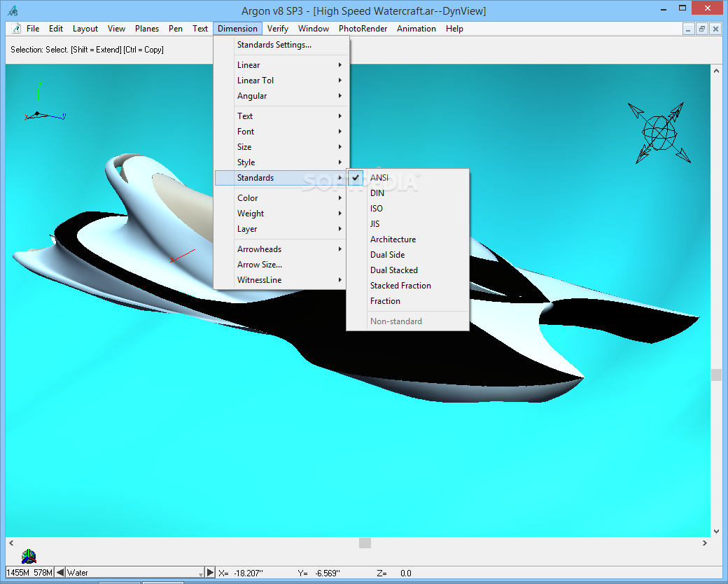Viewport: 728px width, 584px height.
Task: Click the horizontal scrollbar thumb
Action: point(365,543)
